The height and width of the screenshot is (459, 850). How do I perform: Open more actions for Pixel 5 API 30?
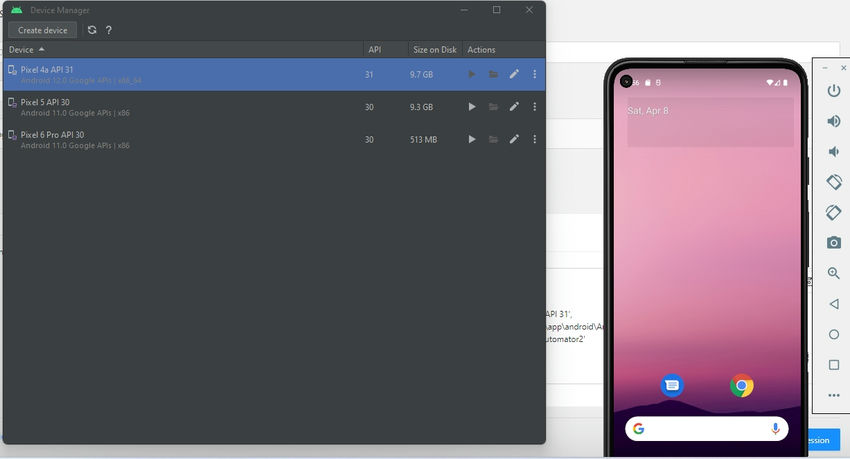(535, 107)
